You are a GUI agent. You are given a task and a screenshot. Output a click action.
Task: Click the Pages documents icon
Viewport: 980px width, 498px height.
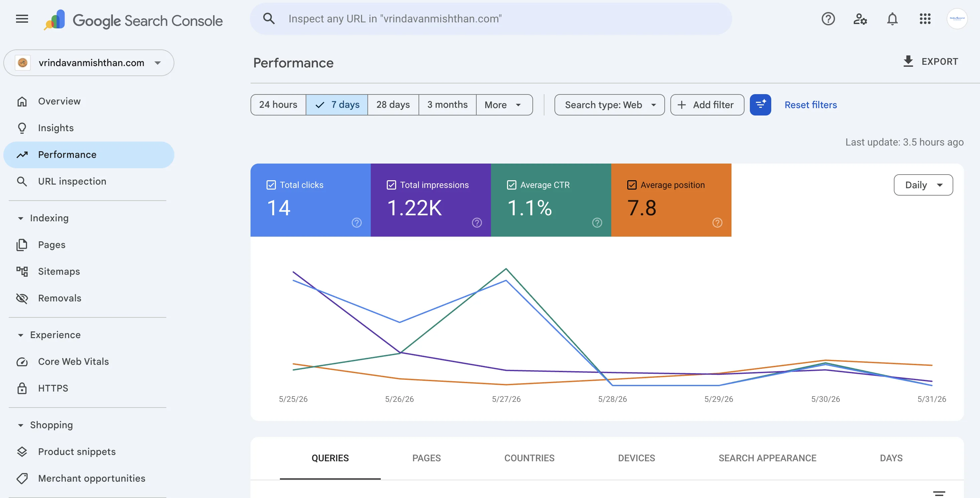[22, 245]
